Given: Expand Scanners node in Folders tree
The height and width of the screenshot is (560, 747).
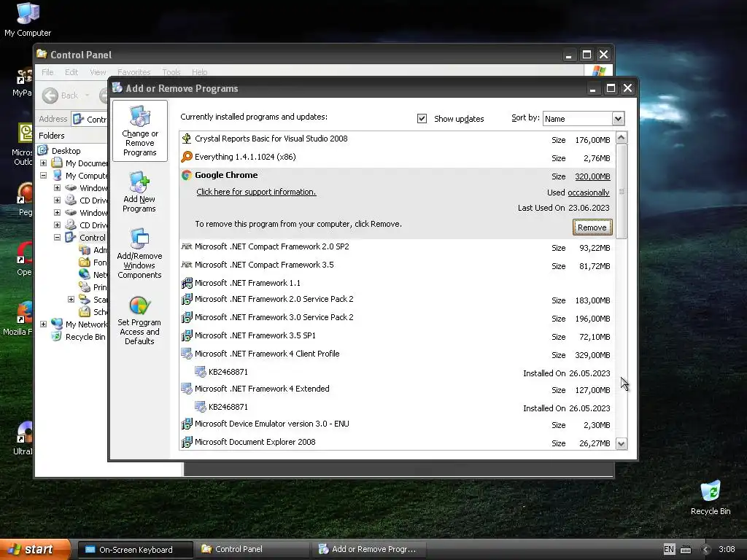Looking at the screenshot, I should point(71,299).
